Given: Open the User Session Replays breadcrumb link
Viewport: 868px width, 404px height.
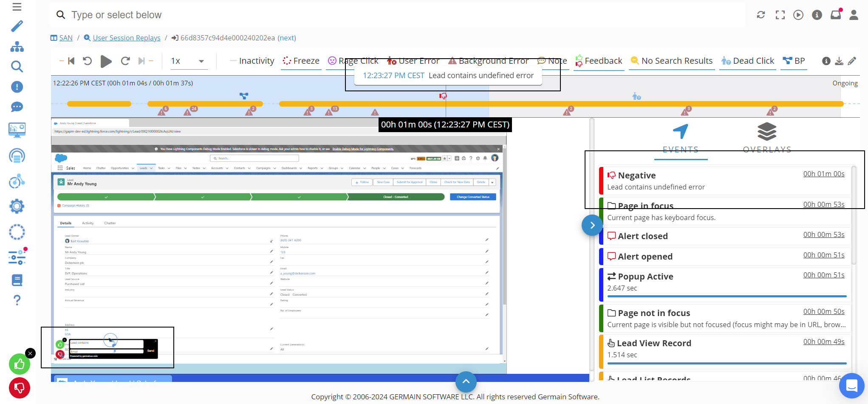Looking at the screenshot, I should pyautogui.click(x=126, y=38).
